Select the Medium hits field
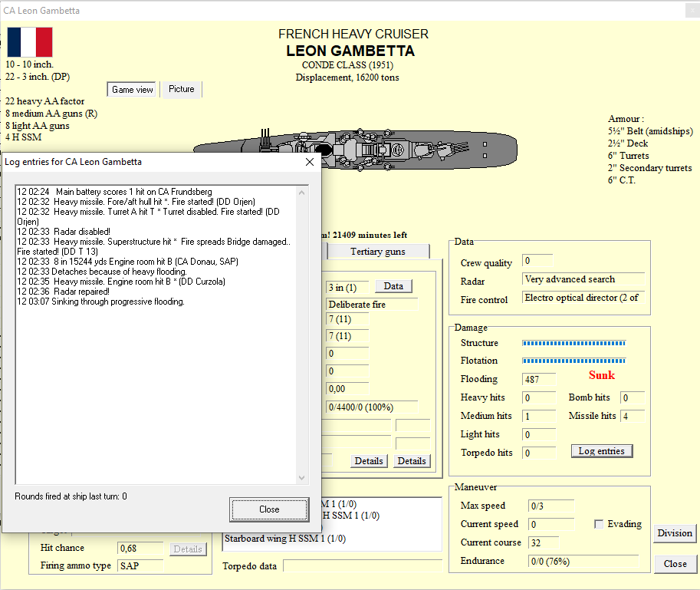The image size is (700, 590). pyautogui.click(x=539, y=417)
